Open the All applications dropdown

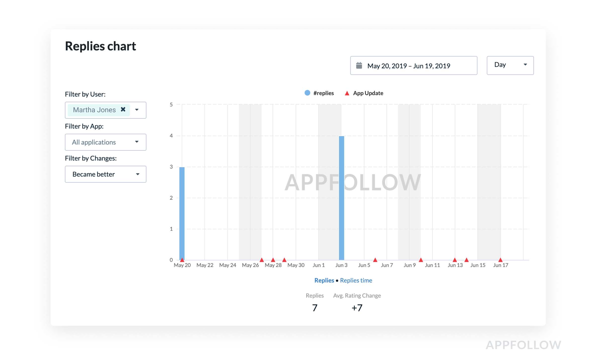click(x=105, y=142)
